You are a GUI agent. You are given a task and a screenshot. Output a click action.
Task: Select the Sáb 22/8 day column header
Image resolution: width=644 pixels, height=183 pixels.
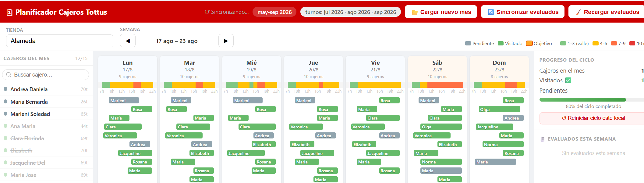point(437,69)
